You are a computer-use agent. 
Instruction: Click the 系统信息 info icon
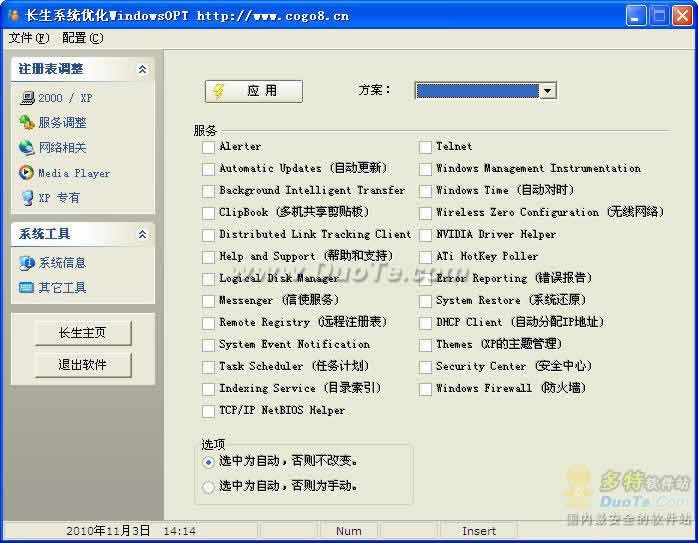(x=27, y=263)
